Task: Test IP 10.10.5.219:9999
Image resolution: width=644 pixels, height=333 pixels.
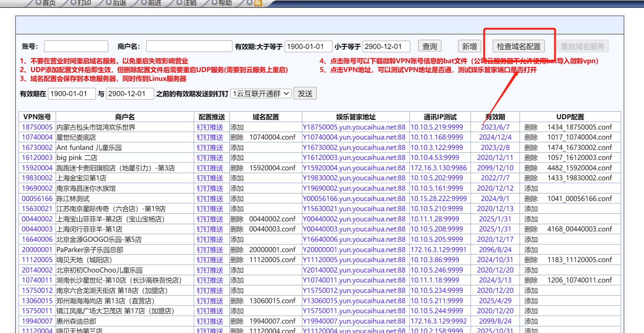Action: click(437, 127)
